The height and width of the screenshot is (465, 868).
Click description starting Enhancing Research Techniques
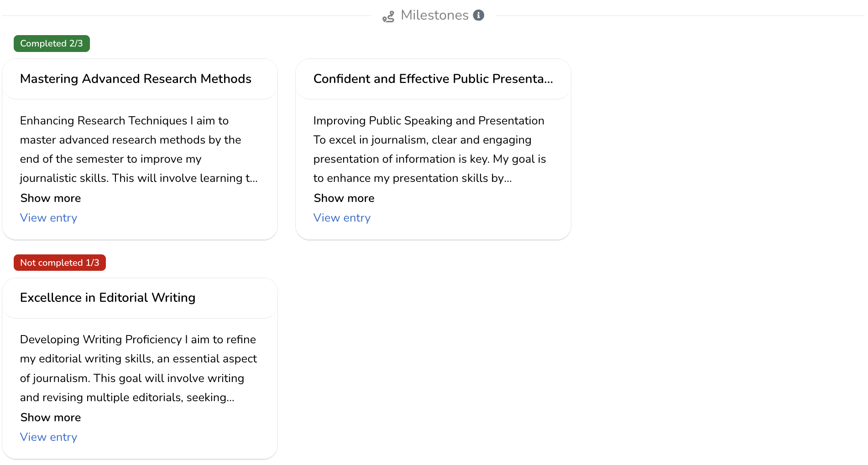(x=139, y=150)
